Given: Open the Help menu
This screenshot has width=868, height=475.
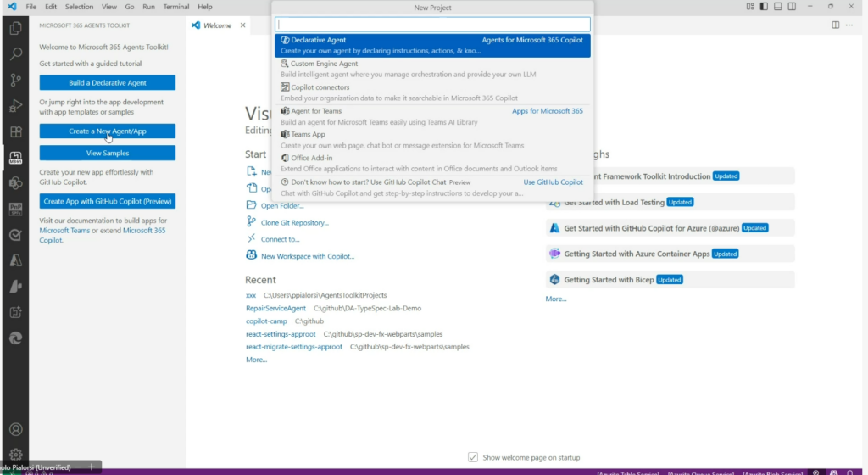Looking at the screenshot, I should pyautogui.click(x=205, y=7).
